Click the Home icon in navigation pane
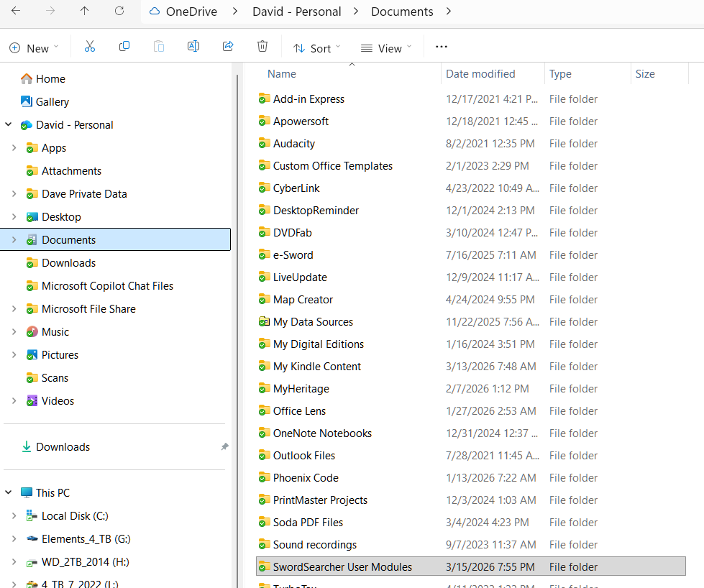Screen dimensions: 704x588 coord(27,78)
